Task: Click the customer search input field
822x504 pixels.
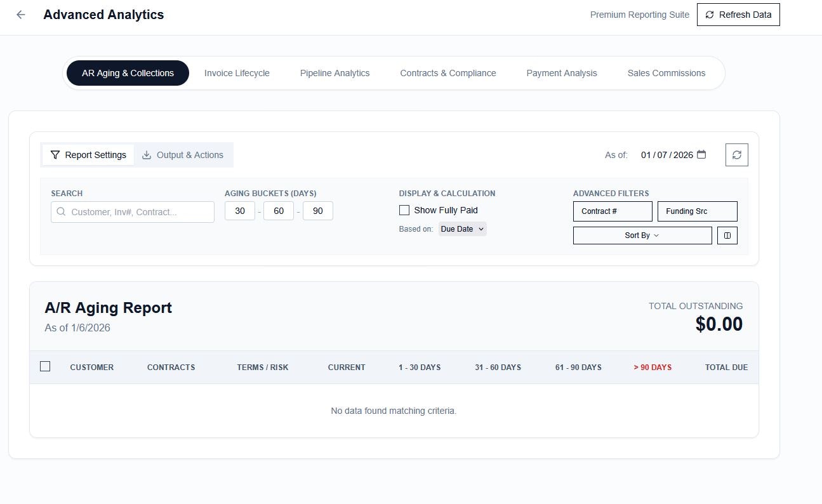Action: [136, 212]
